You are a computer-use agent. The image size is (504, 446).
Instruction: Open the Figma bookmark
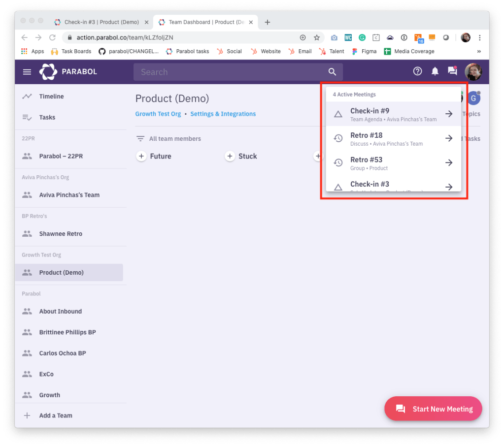364,51
